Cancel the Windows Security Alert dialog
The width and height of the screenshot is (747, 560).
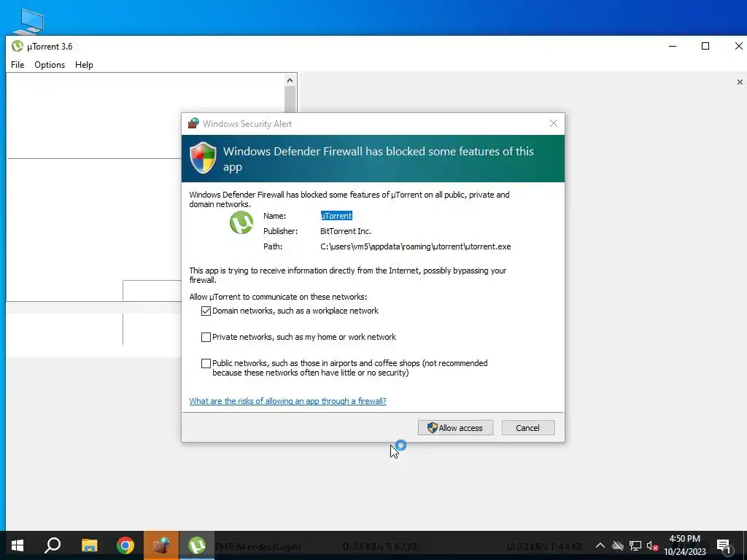tap(528, 427)
